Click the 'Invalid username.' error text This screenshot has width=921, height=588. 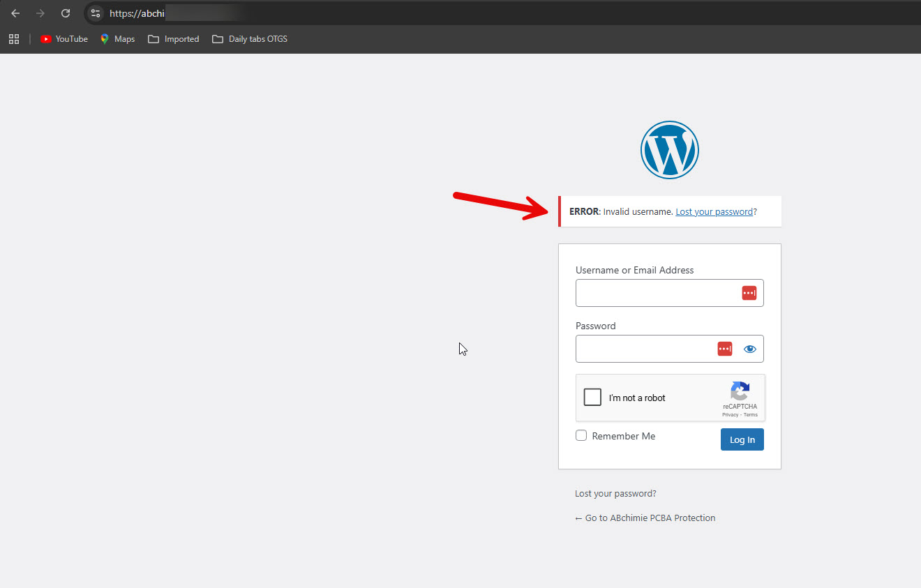(638, 211)
